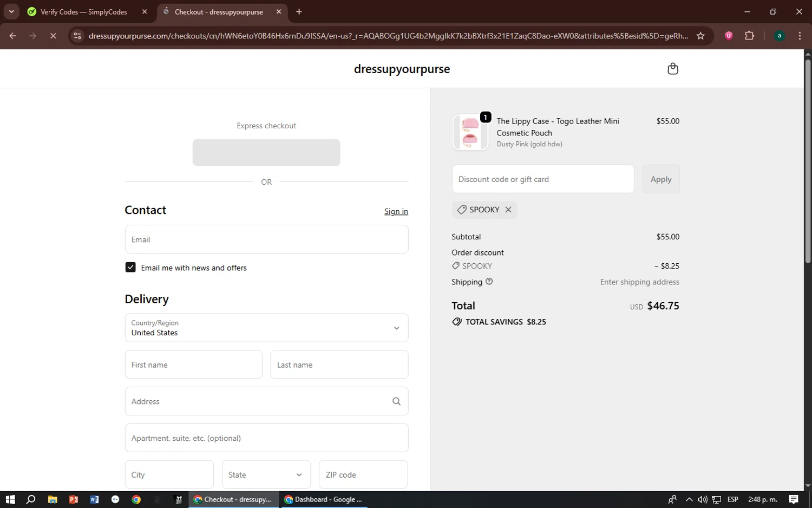
Task: Click the page vertical scrollbar
Action: click(x=808, y=161)
